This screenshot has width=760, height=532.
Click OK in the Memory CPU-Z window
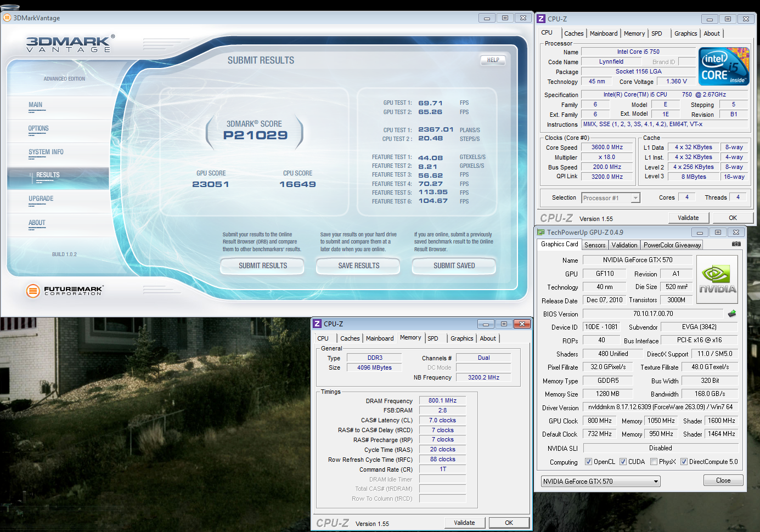point(509,523)
